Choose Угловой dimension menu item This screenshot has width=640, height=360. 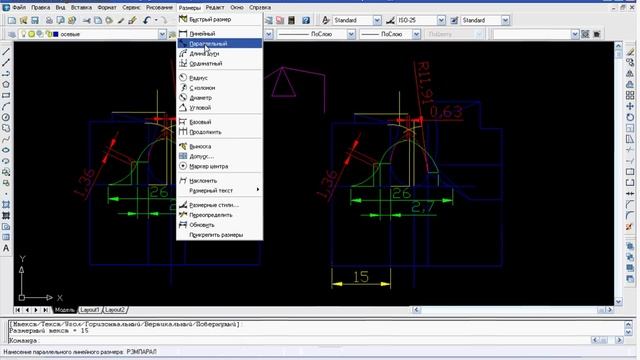[x=220, y=108]
